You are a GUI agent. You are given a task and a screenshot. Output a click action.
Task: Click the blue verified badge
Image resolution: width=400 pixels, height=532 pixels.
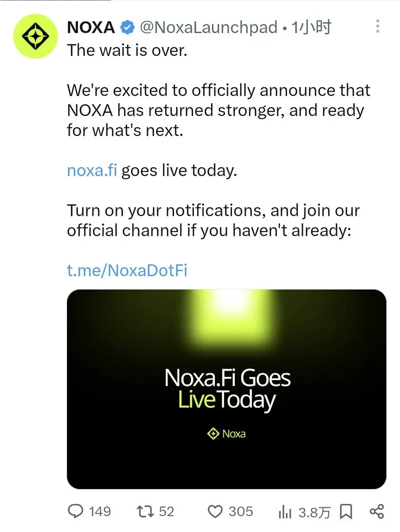click(128, 28)
